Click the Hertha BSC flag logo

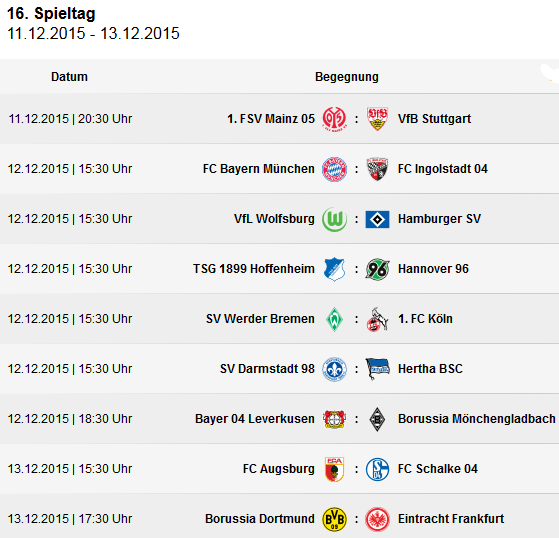click(x=377, y=369)
